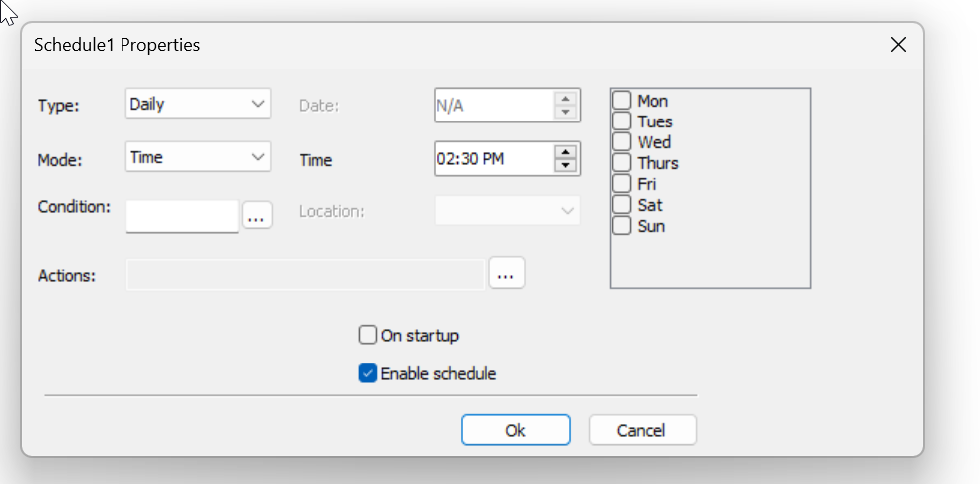Increase time with the Time up arrow
This screenshot has height=484, width=980.
565,152
